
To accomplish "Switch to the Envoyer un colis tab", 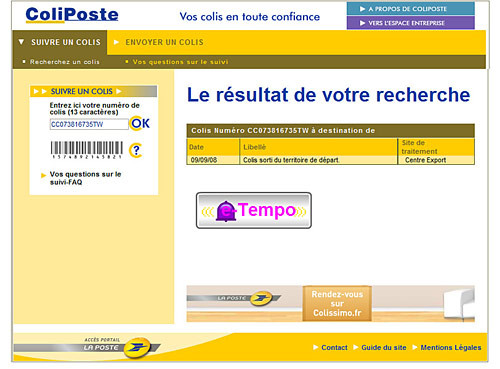I will click(x=164, y=42).
